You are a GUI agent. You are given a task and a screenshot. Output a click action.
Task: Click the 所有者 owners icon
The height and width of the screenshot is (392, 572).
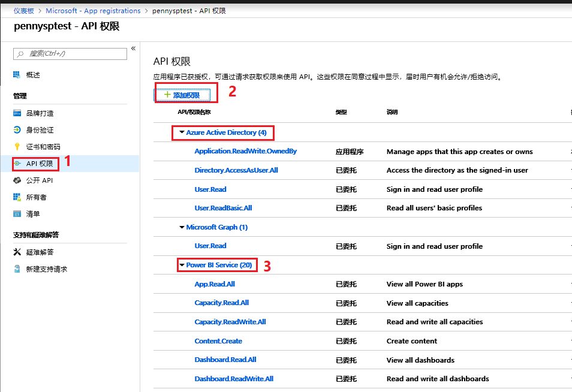pyautogui.click(x=17, y=197)
